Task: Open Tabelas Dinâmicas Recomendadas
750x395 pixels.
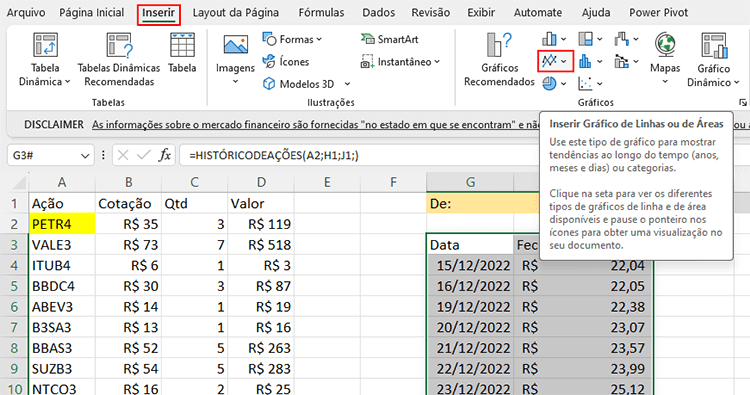Action: coord(119,60)
